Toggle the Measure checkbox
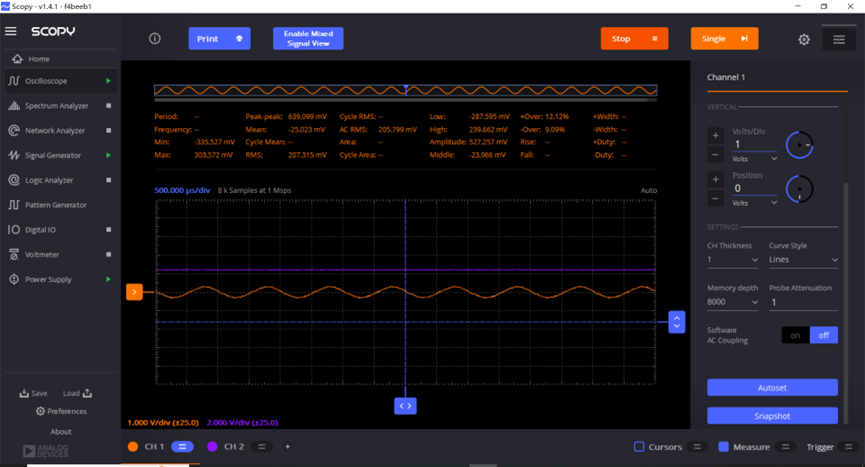The height and width of the screenshot is (467, 865). click(724, 447)
